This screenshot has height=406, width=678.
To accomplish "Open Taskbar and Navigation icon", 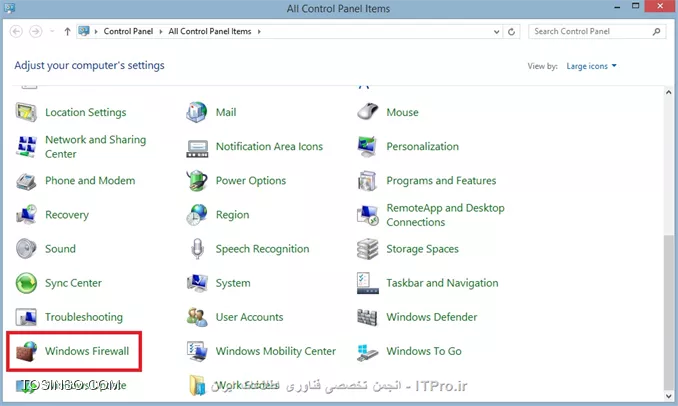I will pos(368,283).
